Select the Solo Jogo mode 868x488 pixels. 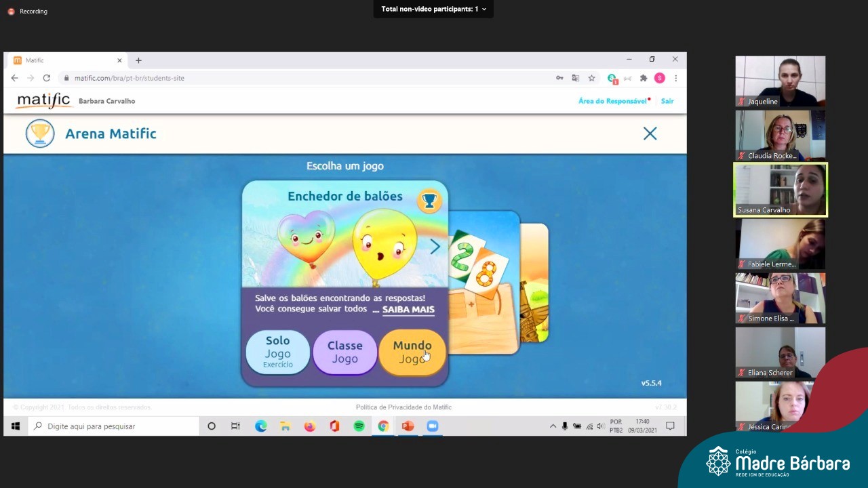pyautogui.click(x=277, y=352)
